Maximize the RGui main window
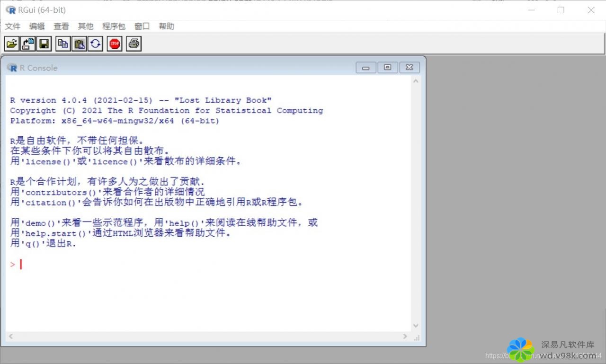Screen dimensions: 606x364 [x=561, y=10]
